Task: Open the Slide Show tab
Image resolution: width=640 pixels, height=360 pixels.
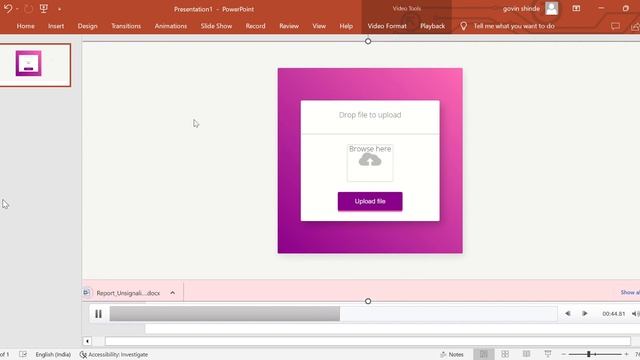Action: [x=216, y=26]
